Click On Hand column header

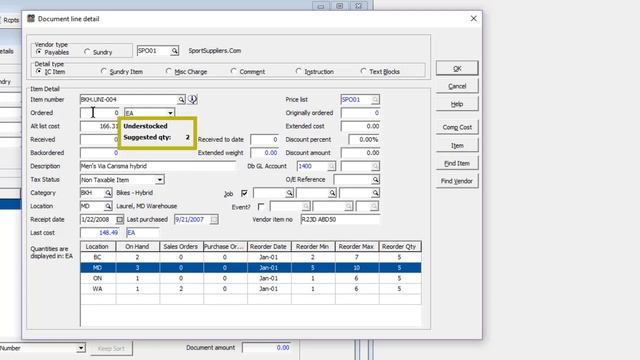tap(138, 247)
